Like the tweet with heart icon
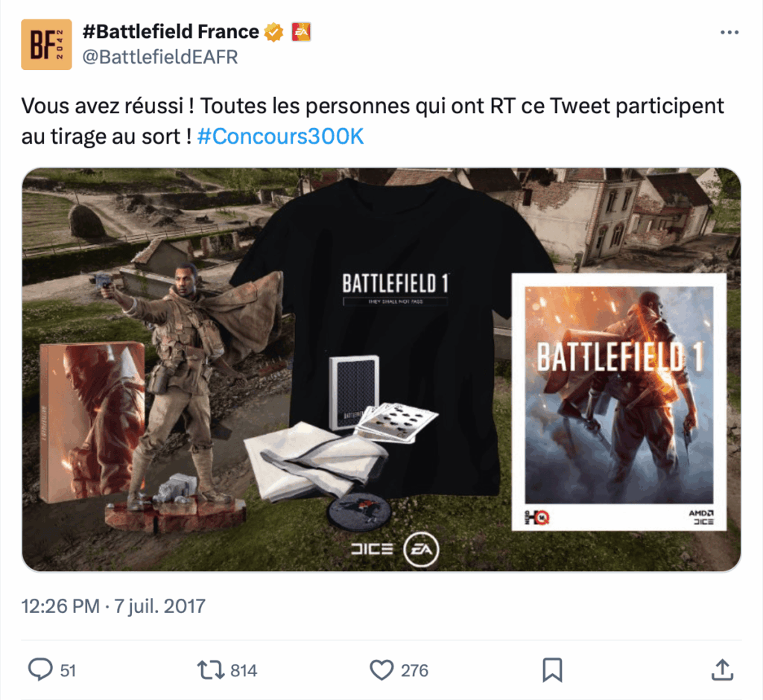Viewport: 763px width, 700px height. point(381,669)
